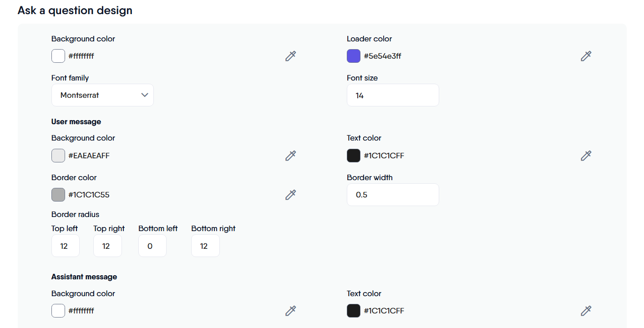Click Assistant message Text color eyedropper

(x=586, y=311)
